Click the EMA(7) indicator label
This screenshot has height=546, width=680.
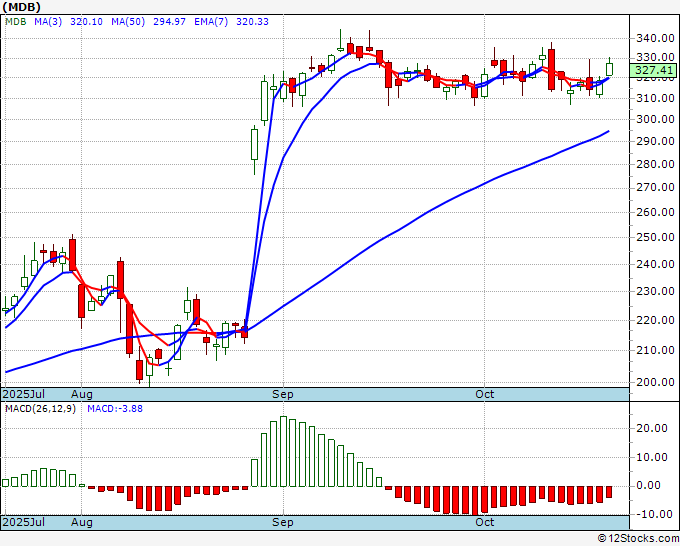click(211, 22)
